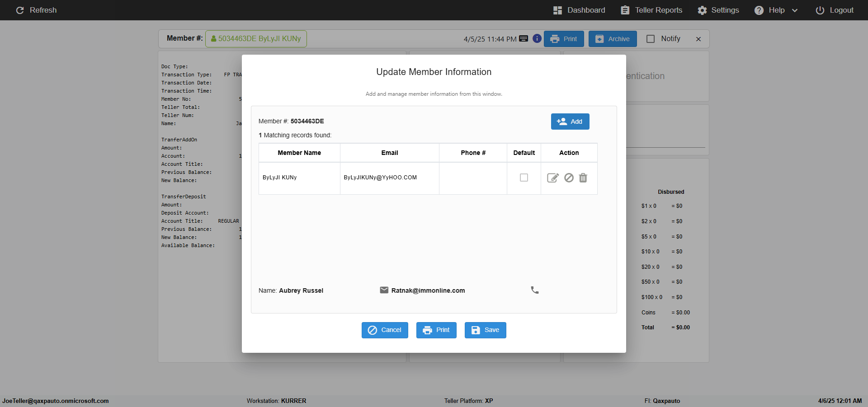868x407 pixels.
Task: Click the envelope icon next to Ratnak@immonline.com
Action: (x=384, y=290)
